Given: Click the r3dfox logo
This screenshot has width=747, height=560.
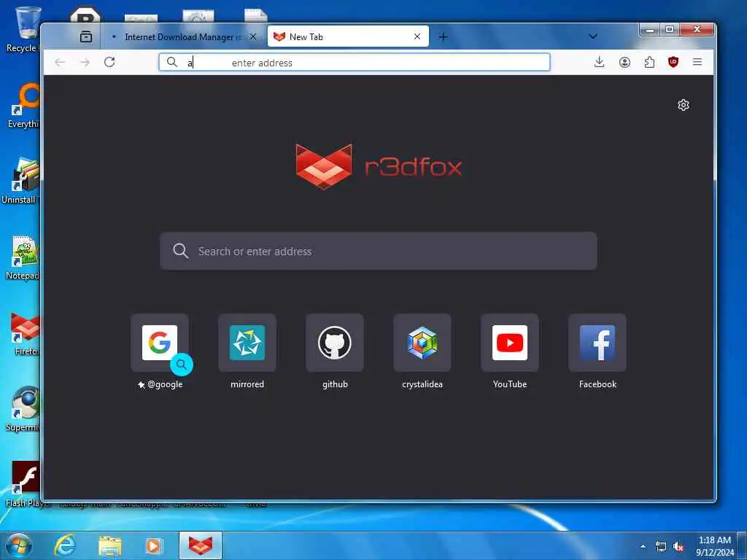Looking at the screenshot, I should coord(379,167).
